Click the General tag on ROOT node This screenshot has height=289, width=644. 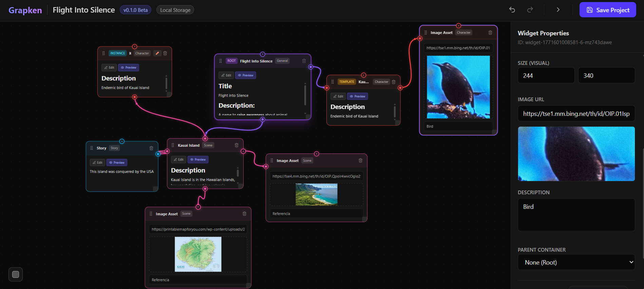coord(282,61)
